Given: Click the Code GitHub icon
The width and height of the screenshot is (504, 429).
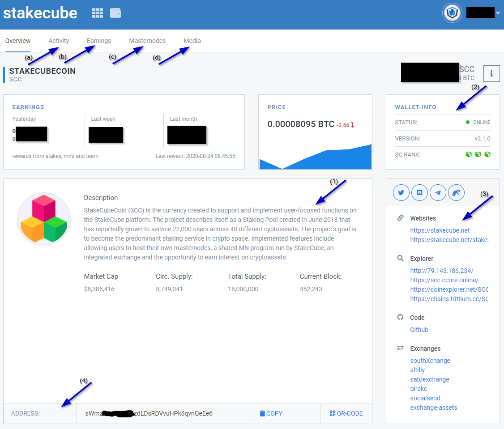Looking at the screenshot, I should (400, 317).
